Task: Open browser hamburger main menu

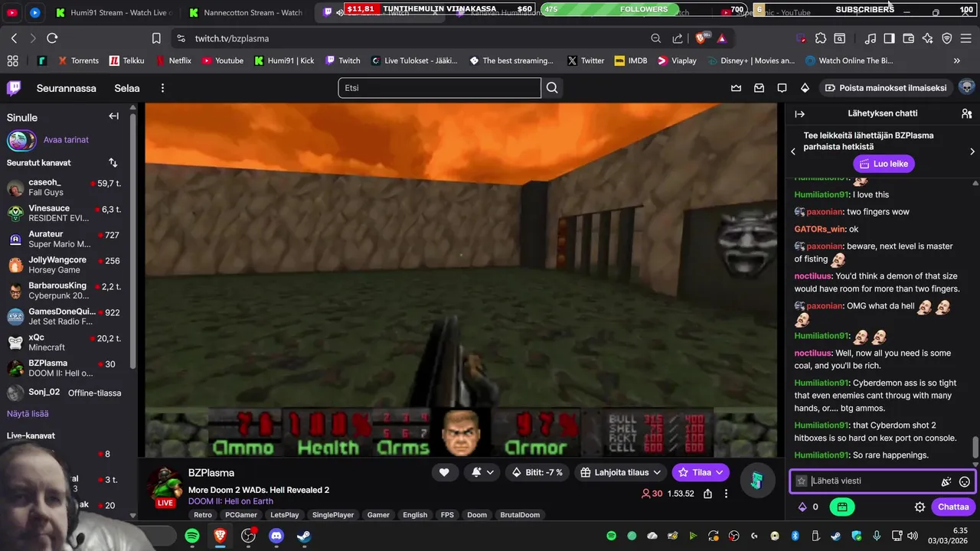Action: [x=966, y=38]
